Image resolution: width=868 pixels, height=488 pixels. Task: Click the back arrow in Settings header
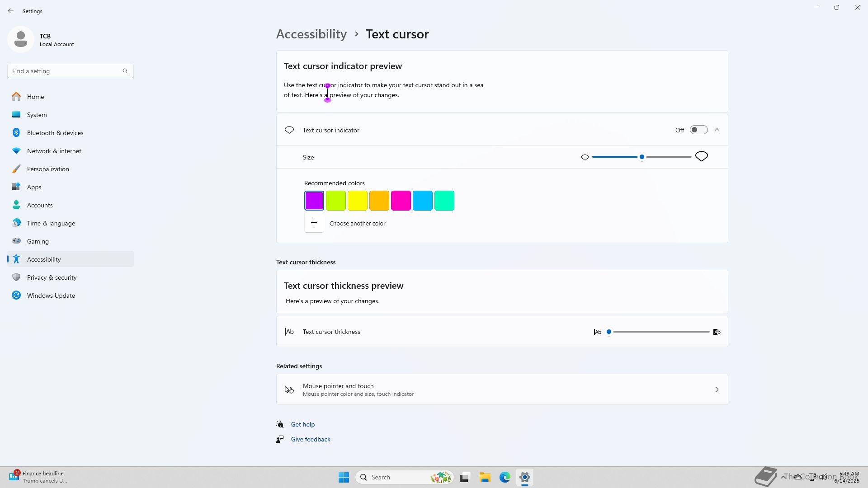coord(10,11)
